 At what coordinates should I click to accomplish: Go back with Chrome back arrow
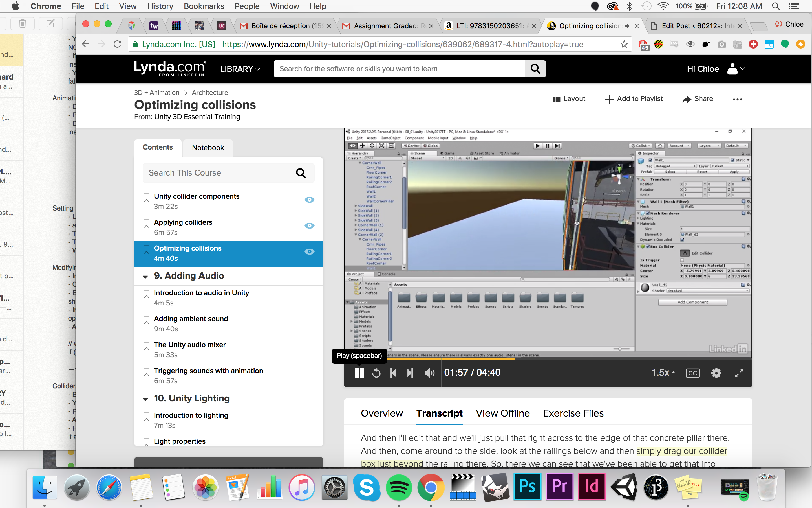point(85,44)
